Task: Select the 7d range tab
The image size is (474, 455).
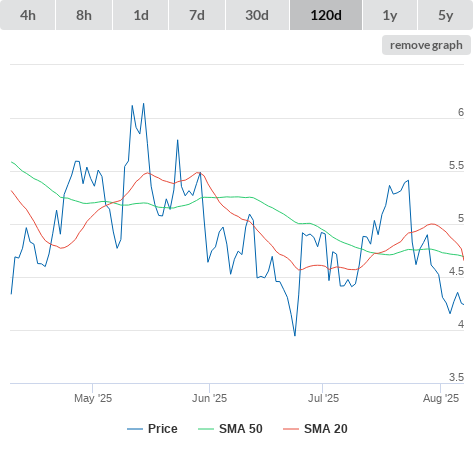Action: (197, 15)
